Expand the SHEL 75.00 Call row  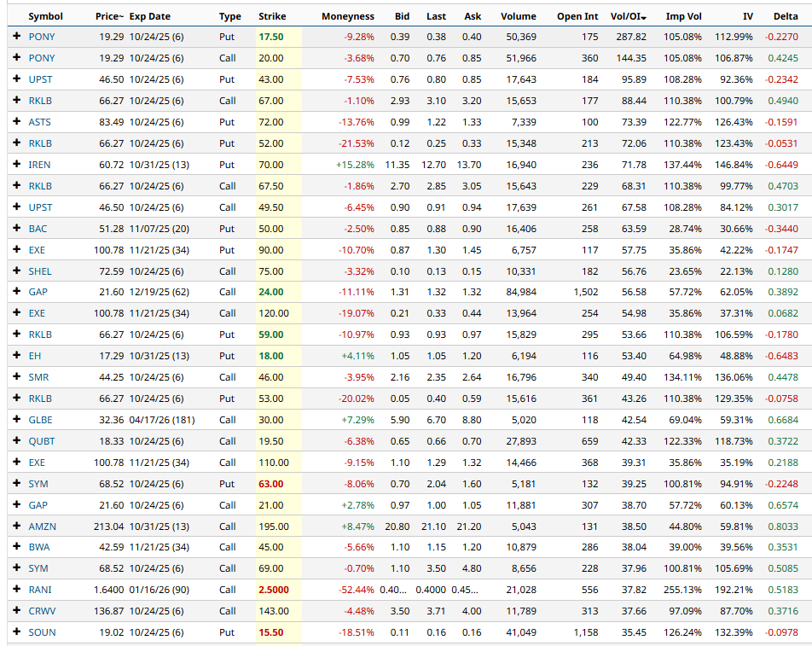[16, 271]
